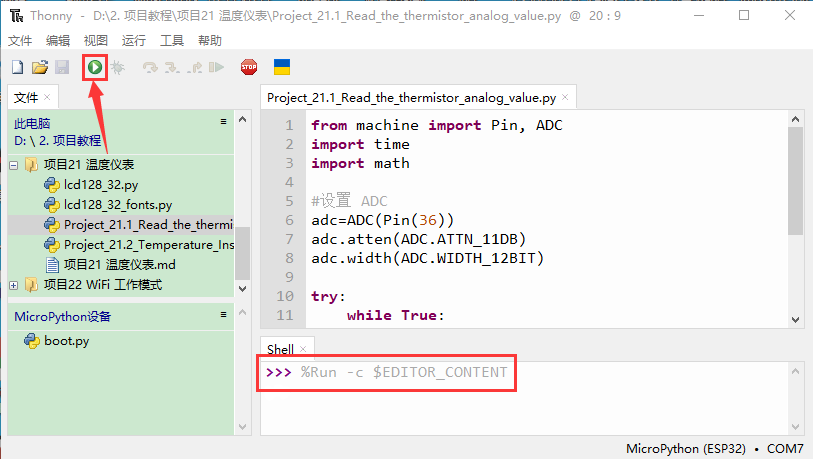Click the Save disk icon

(62, 67)
